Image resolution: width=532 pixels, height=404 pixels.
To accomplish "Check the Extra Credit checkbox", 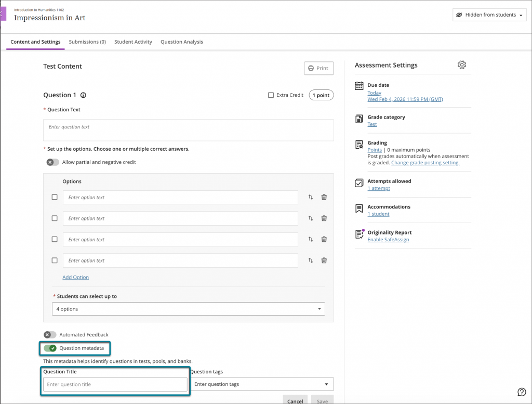I will coord(271,95).
